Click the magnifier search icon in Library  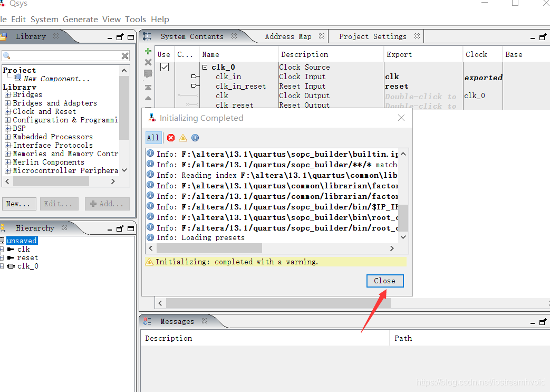click(7, 56)
